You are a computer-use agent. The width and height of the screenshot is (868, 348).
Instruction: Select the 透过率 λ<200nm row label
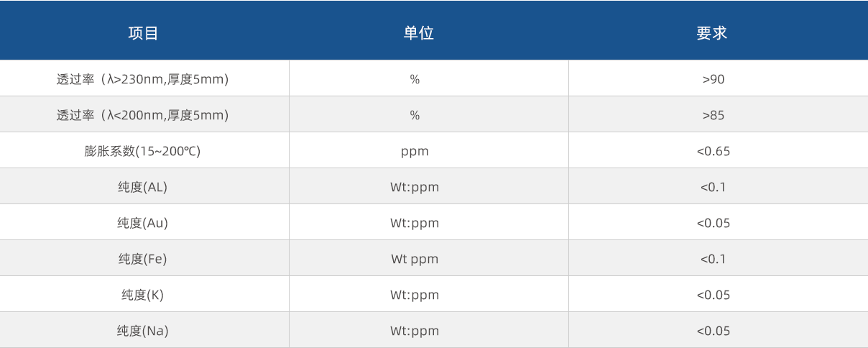(x=142, y=115)
